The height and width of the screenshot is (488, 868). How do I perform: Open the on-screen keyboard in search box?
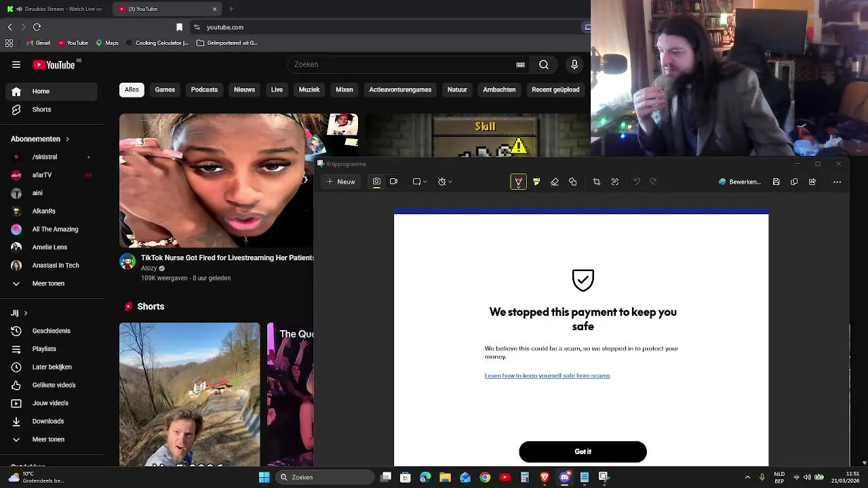pyautogui.click(x=520, y=64)
